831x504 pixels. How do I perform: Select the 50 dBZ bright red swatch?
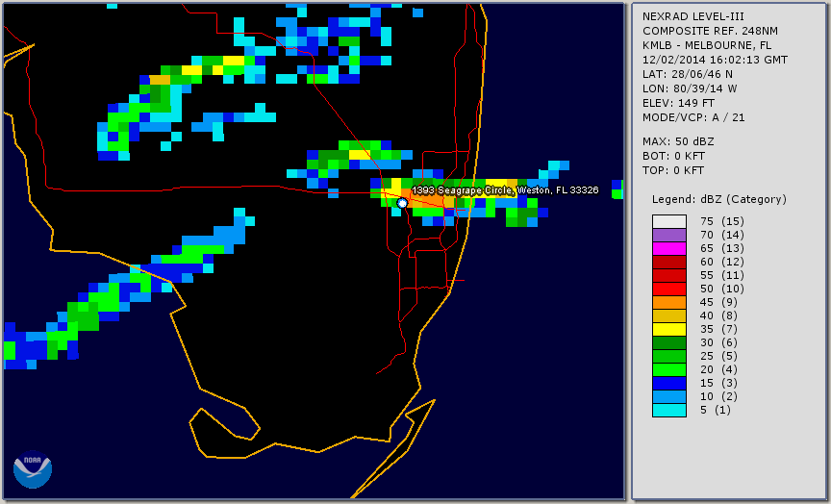tap(668, 289)
